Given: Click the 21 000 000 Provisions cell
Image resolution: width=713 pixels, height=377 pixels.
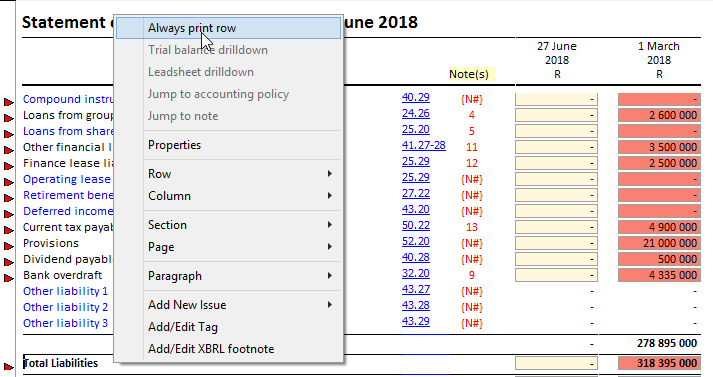Looking at the screenshot, I should coord(659,243).
